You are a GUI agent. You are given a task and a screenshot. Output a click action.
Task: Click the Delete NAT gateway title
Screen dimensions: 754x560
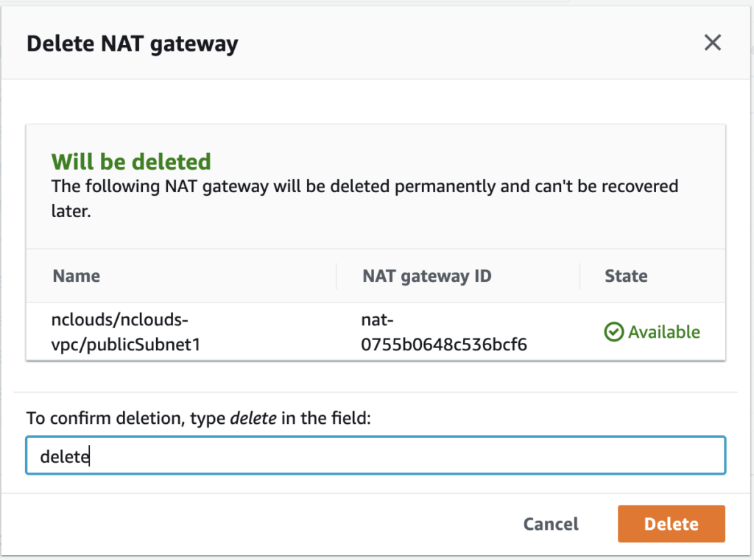[x=133, y=43]
